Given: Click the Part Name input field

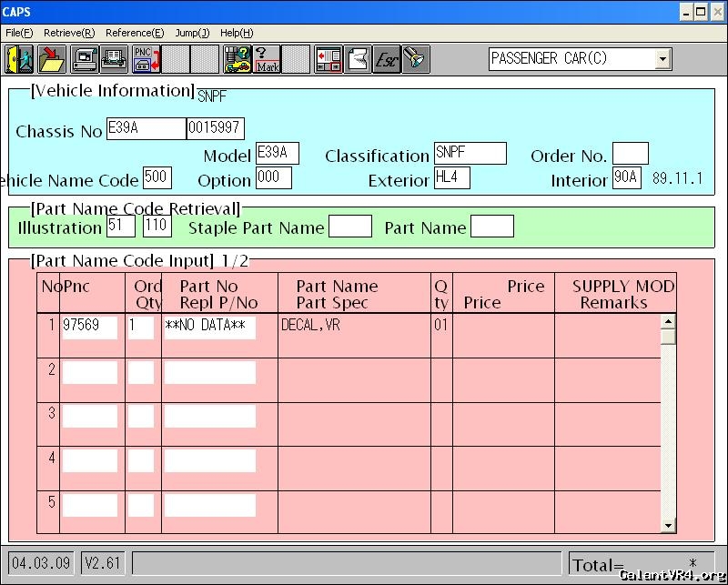Looking at the screenshot, I should click(491, 227).
